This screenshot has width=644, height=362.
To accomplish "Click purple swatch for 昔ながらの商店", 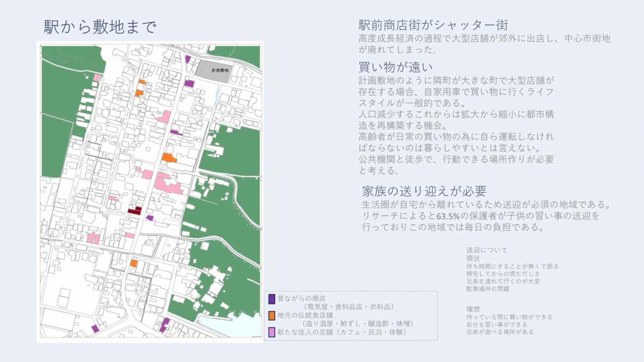I will point(271,299).
